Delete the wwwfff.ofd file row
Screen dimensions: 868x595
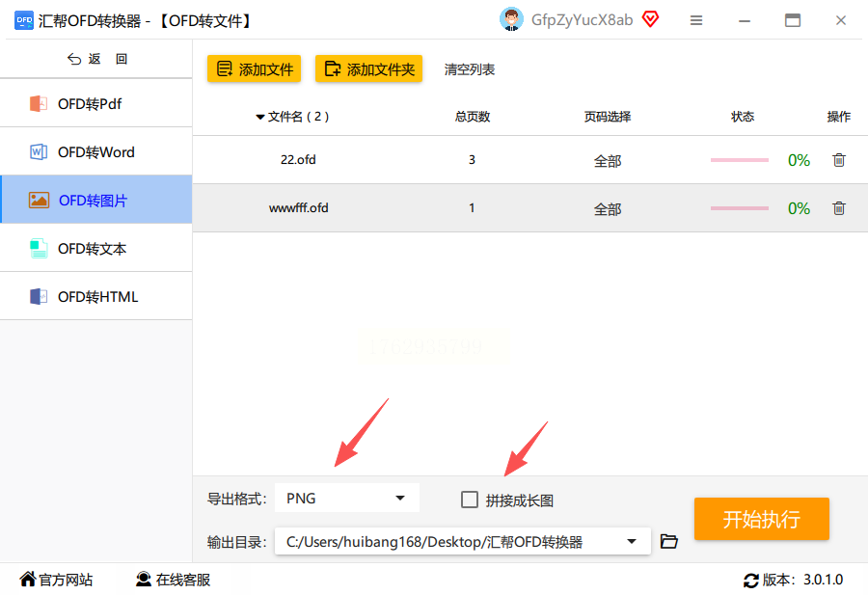(839, 208)
